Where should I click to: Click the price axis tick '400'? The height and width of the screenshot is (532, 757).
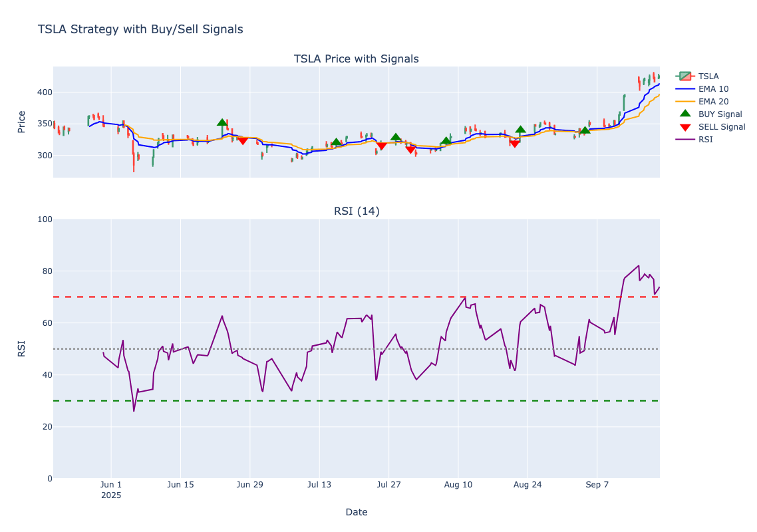point(45,92)
